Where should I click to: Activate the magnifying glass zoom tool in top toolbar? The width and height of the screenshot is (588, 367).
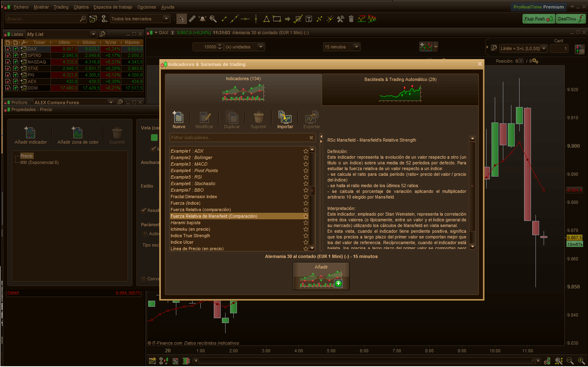tap(213, 19)
